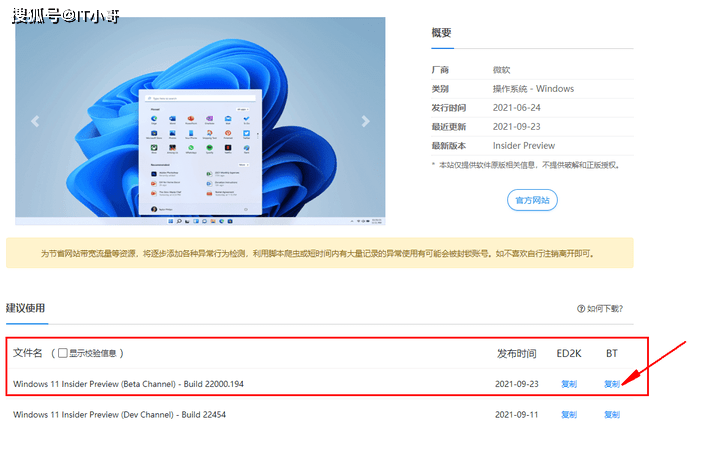The width and height of the screenshot is (720, 450).
Task: Open the 官方网站 official website button
Action: click(x=532, y=200)
